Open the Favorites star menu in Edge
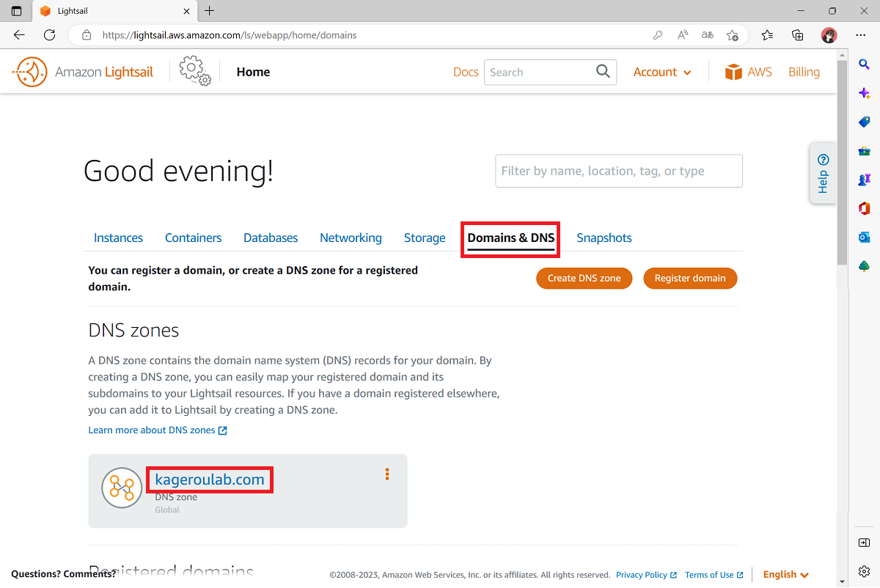This screenshot has width=880, height=588. pyautogui.click(x=767, y=34)
